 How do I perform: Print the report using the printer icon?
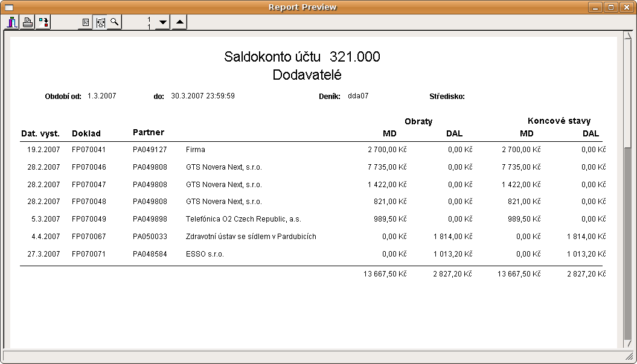[x=27, y=22]
